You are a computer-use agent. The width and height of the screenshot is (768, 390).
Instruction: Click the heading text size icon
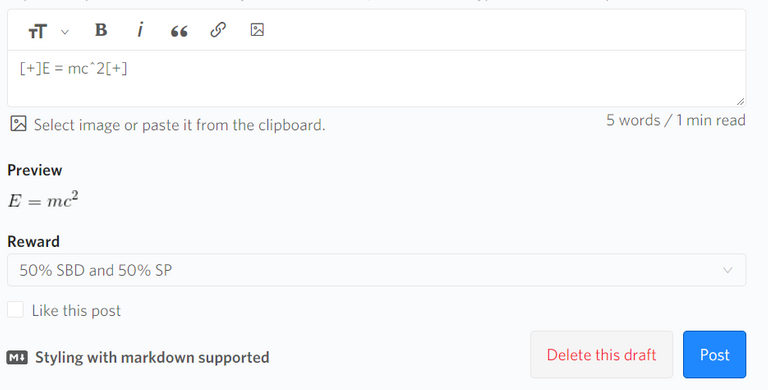tap(37, 32)
